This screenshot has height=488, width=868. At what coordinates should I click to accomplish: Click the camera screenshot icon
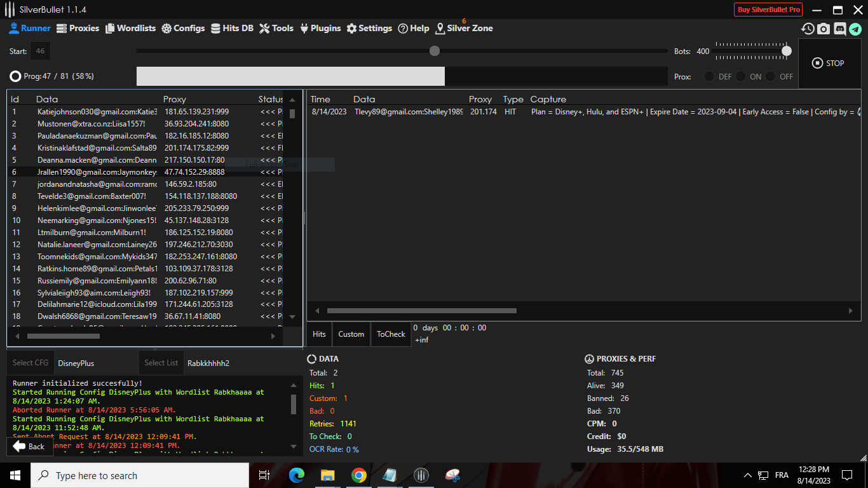pos(824,29)
